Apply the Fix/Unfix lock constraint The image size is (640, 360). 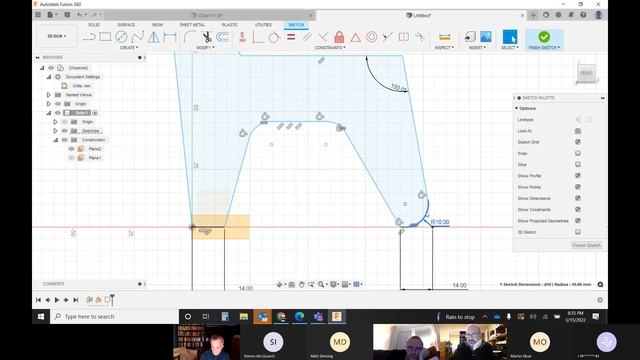pyautogui.click(x=339, y=37)
